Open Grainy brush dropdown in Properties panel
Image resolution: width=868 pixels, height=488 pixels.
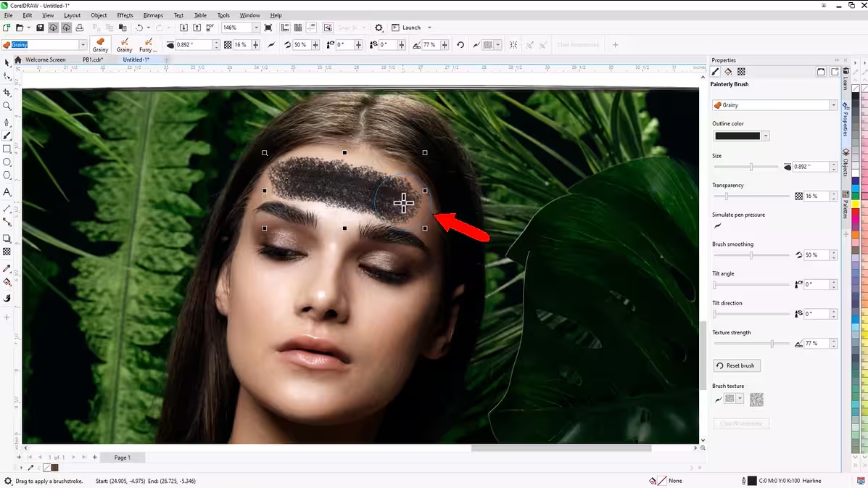pyautogui.click(x=833, y=105)
